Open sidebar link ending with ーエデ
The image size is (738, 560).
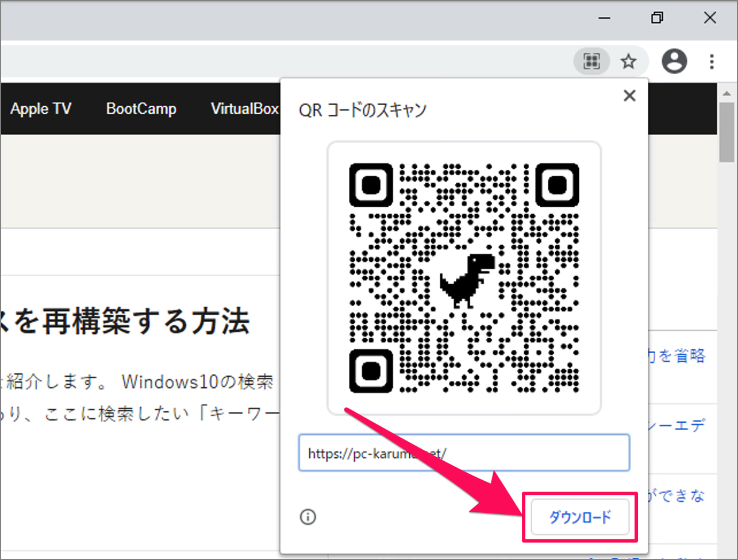click(x=676, y=426)
